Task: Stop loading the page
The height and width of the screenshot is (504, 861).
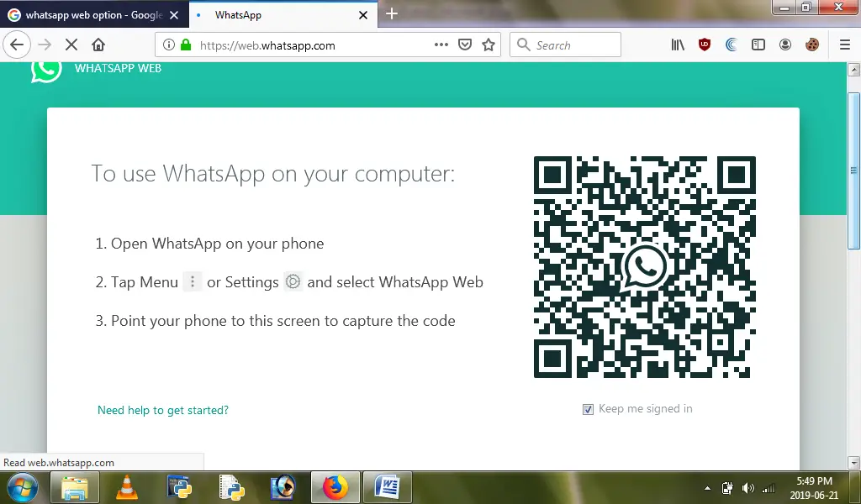Action: pyautogui.click(x=71, y=45)
